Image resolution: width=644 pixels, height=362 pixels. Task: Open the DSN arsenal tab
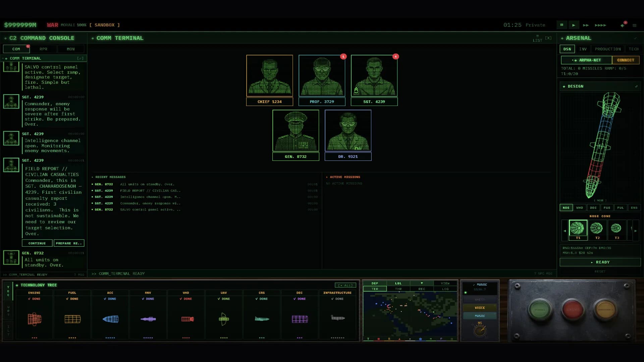[567, 49]
